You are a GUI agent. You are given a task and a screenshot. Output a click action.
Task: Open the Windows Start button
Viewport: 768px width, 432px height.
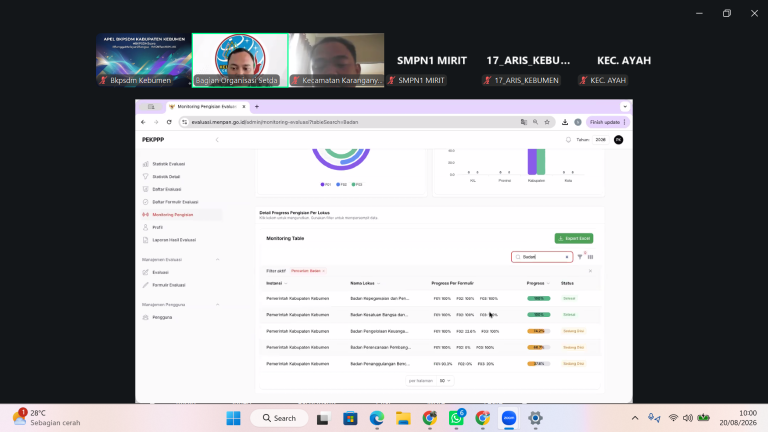[233, 418]
